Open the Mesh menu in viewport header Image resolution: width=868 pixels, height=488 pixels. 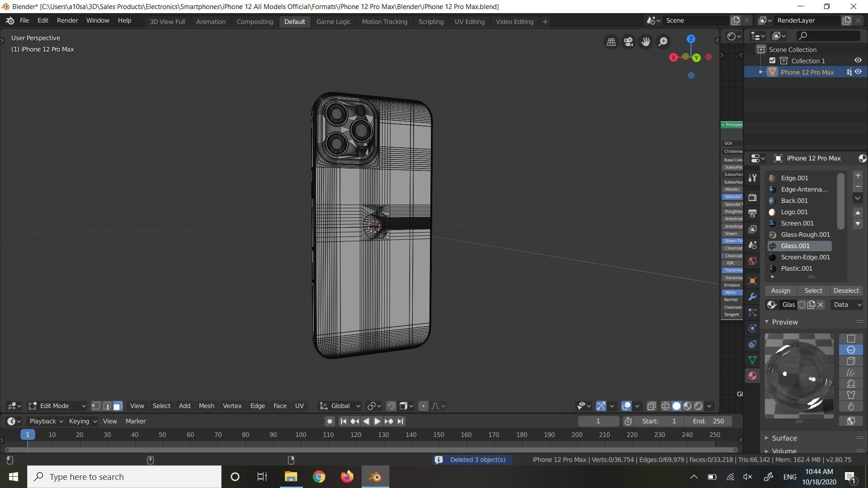tap(206, 406)
